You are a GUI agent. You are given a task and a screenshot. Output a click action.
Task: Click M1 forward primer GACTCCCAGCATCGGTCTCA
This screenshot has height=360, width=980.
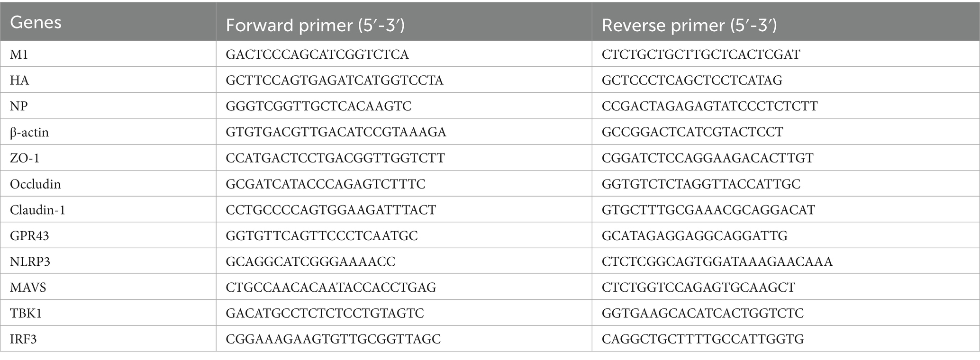(x=317, y=54)
